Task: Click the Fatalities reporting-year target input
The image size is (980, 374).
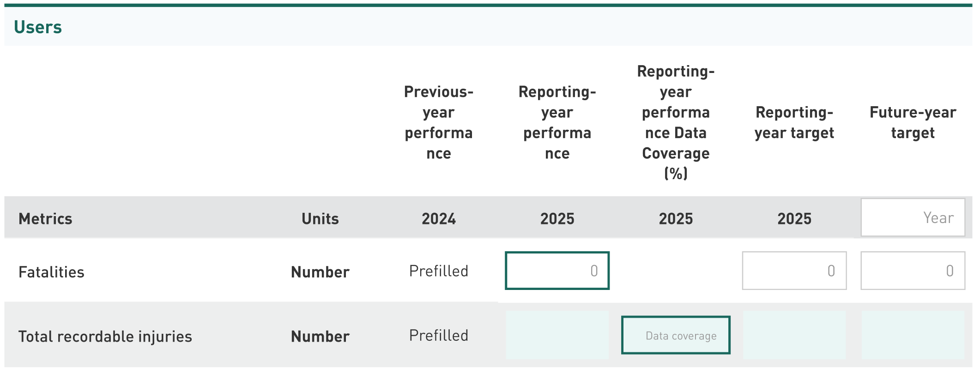Action: click(794, 271)
